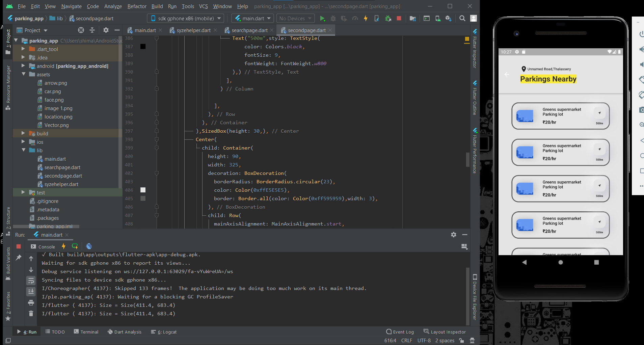The height and width of the screenshot is (345, 644).
Task: Toggle soft-wrap in the run console
Action: point(31,281)
